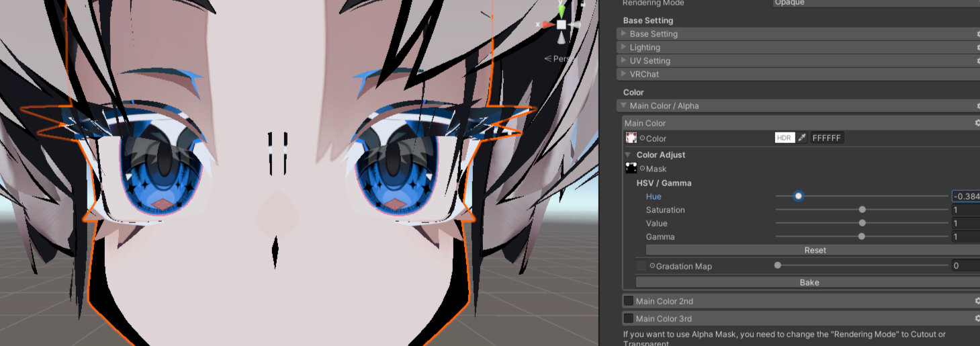
Task: Click the Hue value field -0.384
Action: tap(966, 196)
